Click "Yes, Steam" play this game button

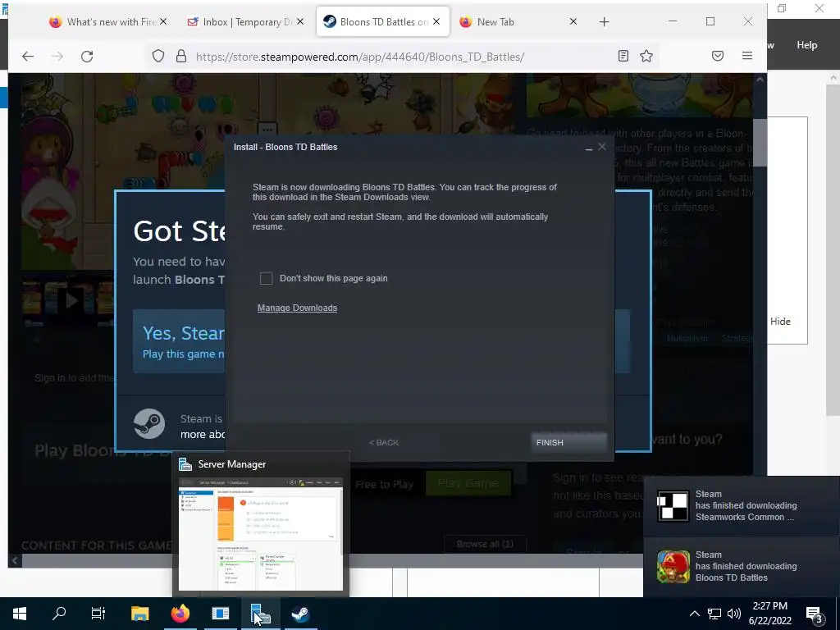(180, 342)
